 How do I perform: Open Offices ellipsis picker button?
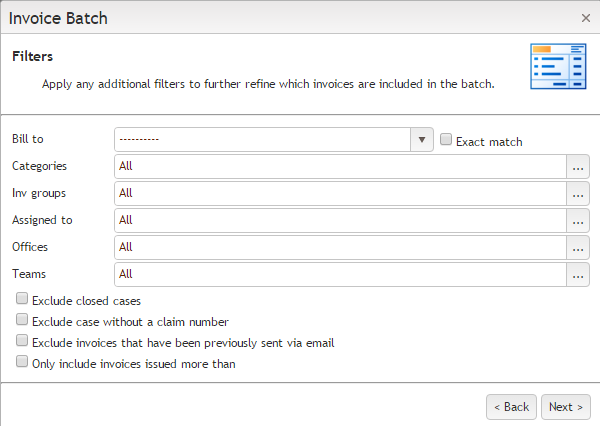coord(578,247)
